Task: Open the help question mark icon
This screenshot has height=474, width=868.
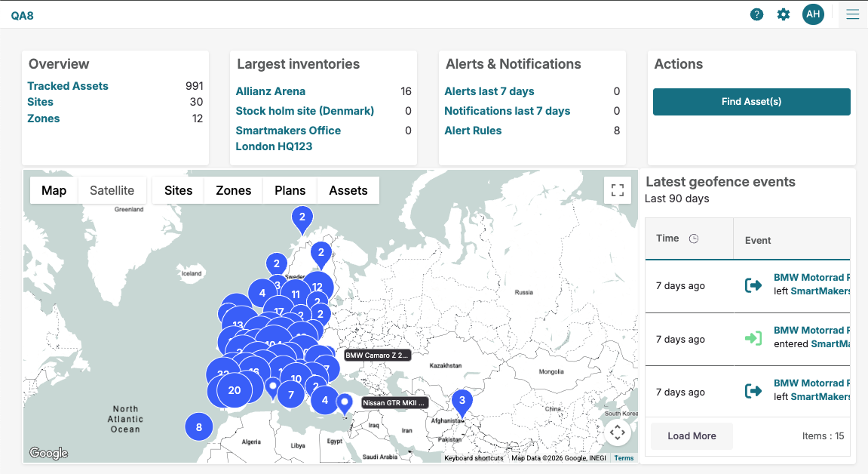Action: click(x=756, y=15)
